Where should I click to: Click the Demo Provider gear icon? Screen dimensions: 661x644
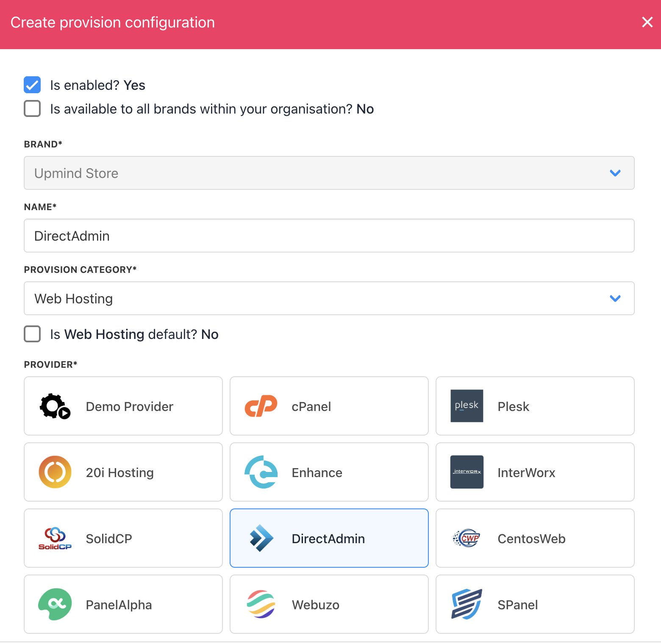click(x=55, y=406)
